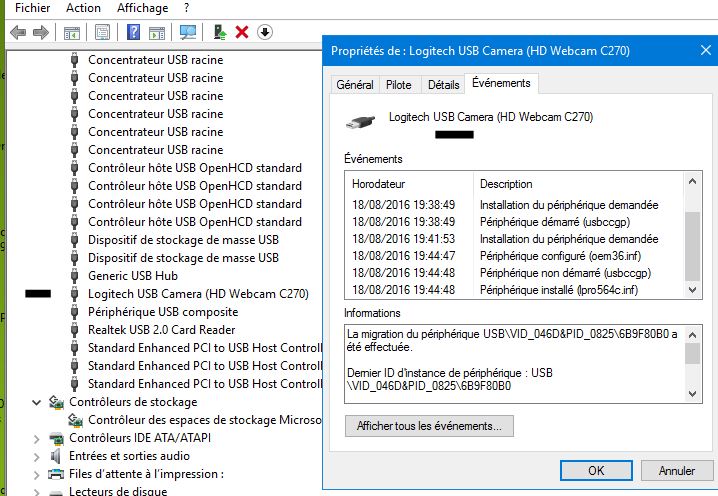The height and width of the screenshot is (496, 718).
Task: Open the Action menu
Action: 83,8
